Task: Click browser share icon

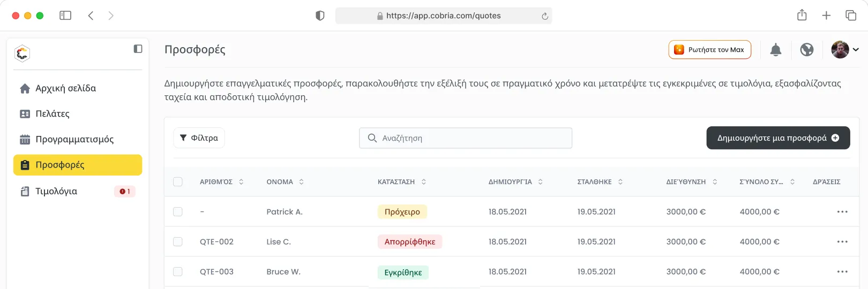Action: tap(802, 15)
